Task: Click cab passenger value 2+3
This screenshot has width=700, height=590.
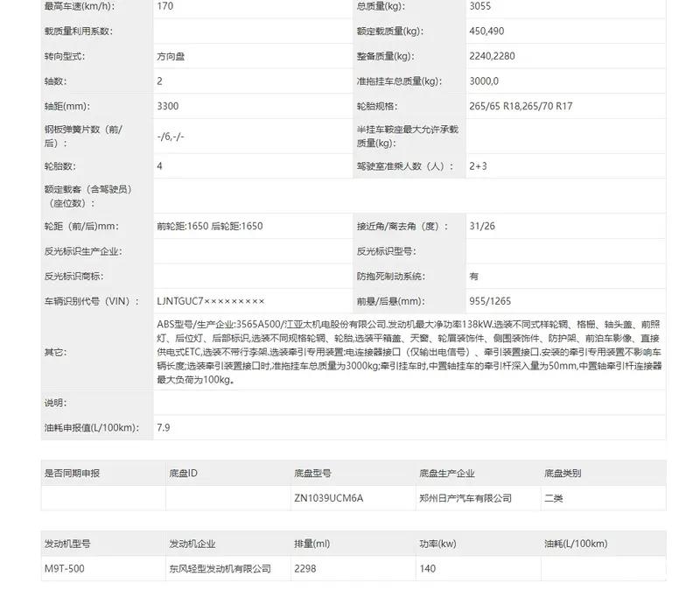Action: coord(478,166)
